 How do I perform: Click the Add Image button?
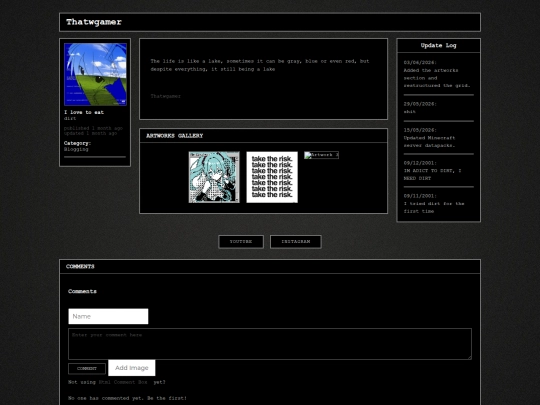(132, 368)
